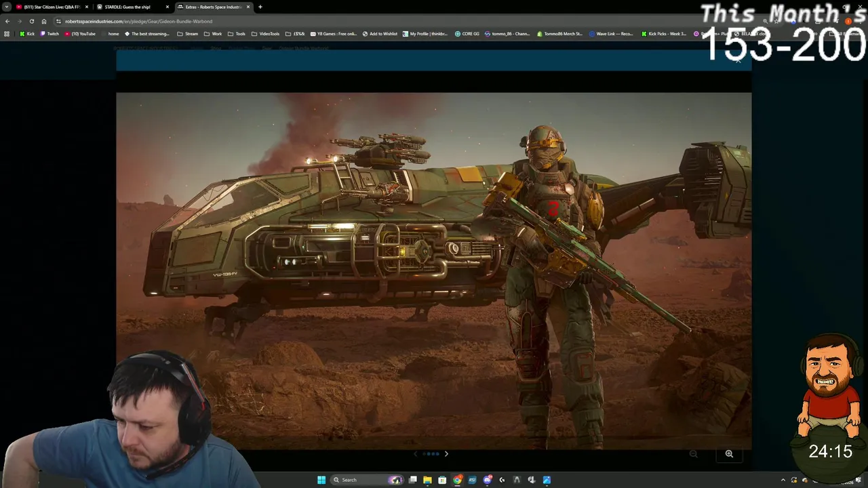Image resolution: width=868 pixels, height=488 pixels.
Task: Open the Windows Start menu
Action: pos(321,480)
